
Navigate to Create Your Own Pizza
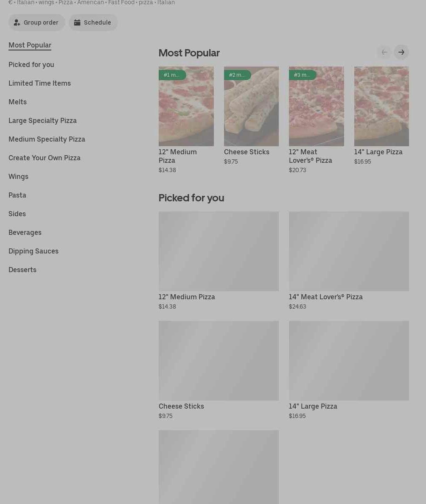coord(45,158)
